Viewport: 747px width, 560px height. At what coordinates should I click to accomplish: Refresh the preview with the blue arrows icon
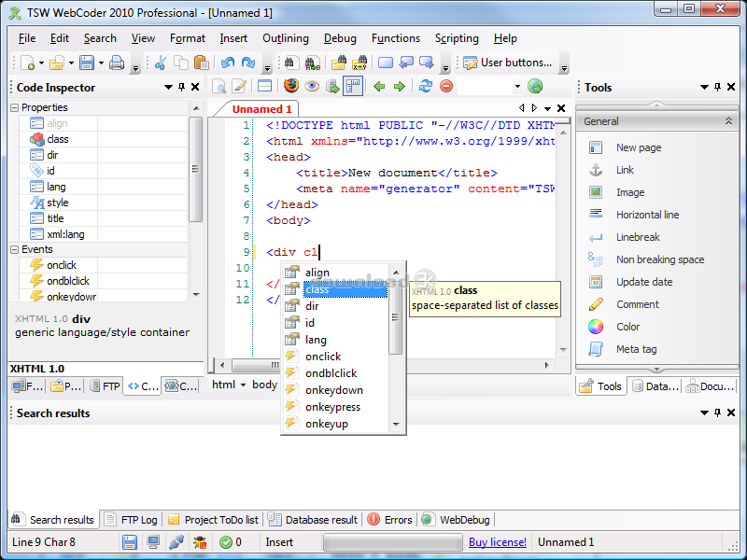pyautogui.click(x=426, y=86)
